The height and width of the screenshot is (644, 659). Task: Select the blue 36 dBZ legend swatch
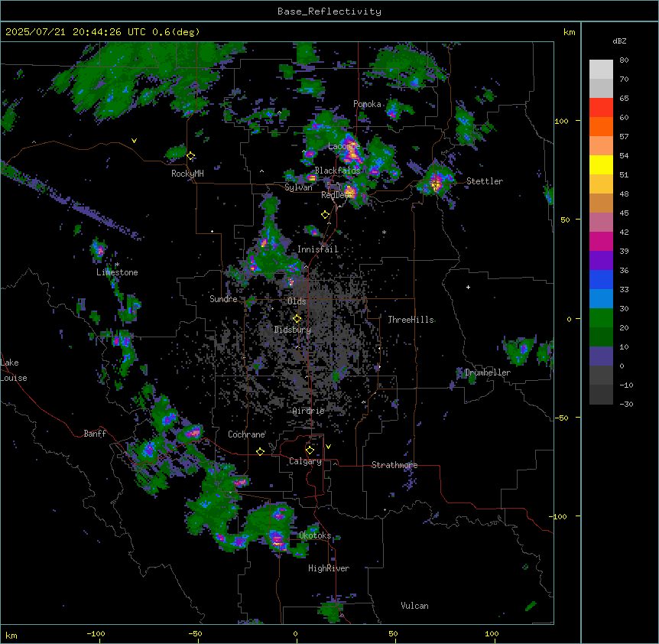[601, 279]
